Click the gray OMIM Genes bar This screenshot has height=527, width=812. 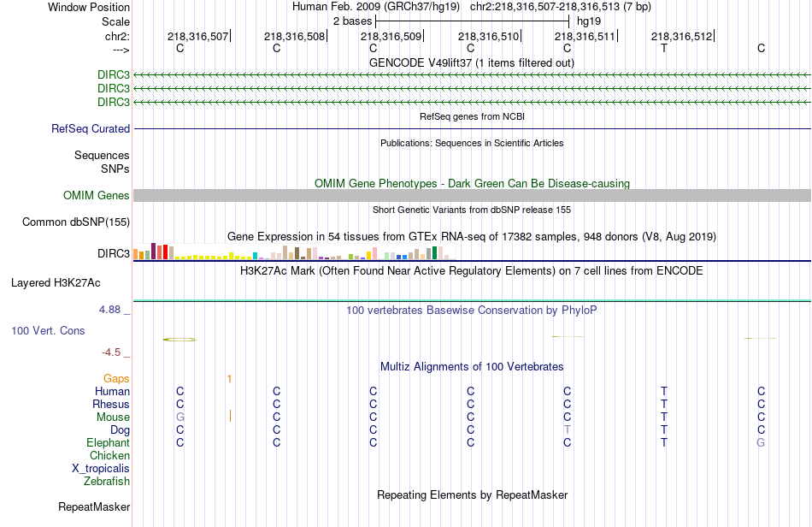(472, 195)
